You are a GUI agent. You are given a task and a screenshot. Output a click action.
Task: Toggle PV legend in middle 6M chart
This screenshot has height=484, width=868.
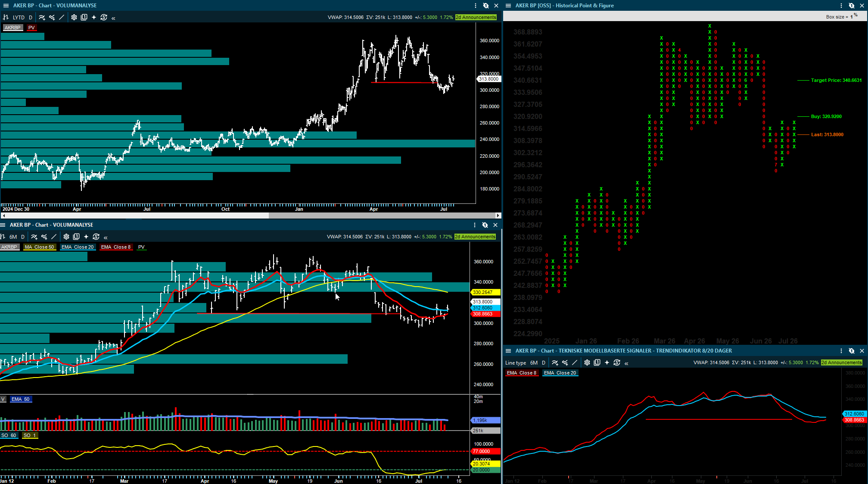coord(141,247)
